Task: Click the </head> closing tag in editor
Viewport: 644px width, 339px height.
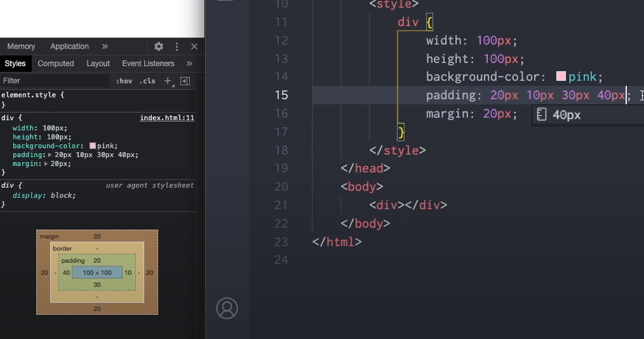Action: point(365,169)
